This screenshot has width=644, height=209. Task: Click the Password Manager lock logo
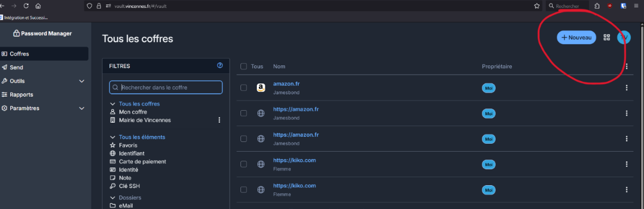tap(16, 34)
